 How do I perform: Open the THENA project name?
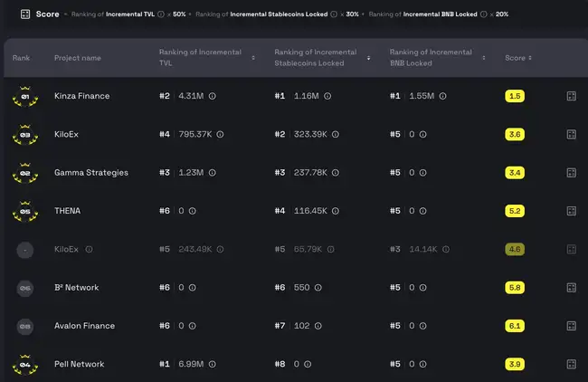[67, 211]
